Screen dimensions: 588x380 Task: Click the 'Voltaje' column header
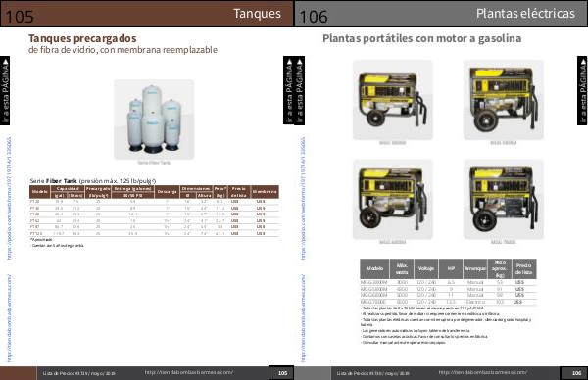pyautogui.click(x=426, y=268)
